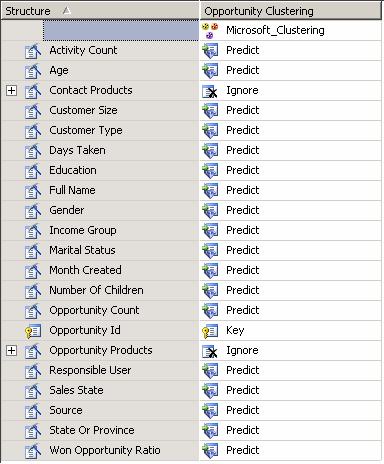Open the usage cell for Income Group

click(x=290, y=230)
